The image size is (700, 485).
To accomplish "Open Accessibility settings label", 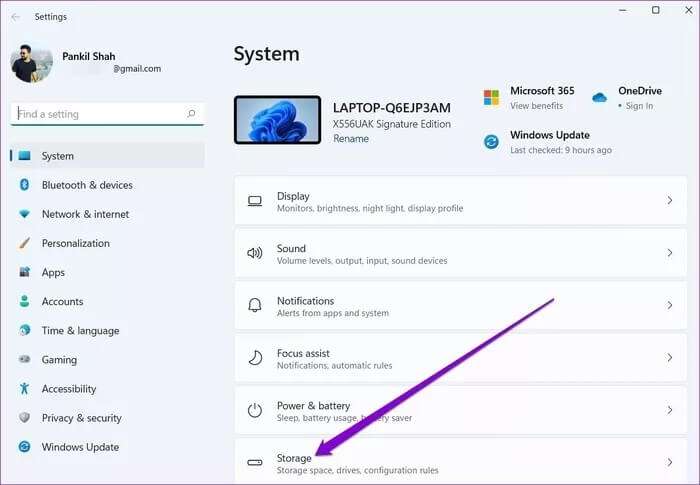I will coord(69,389).
